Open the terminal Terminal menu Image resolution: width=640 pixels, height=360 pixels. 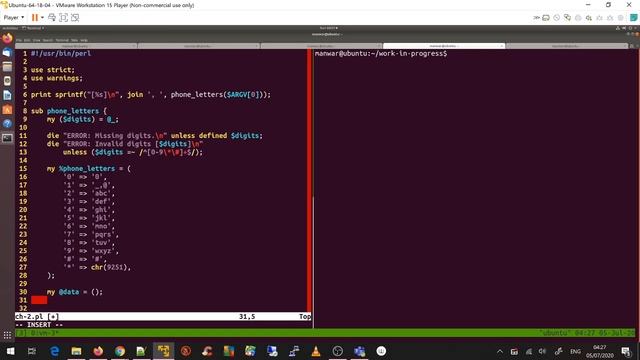[x=62, y=40]
